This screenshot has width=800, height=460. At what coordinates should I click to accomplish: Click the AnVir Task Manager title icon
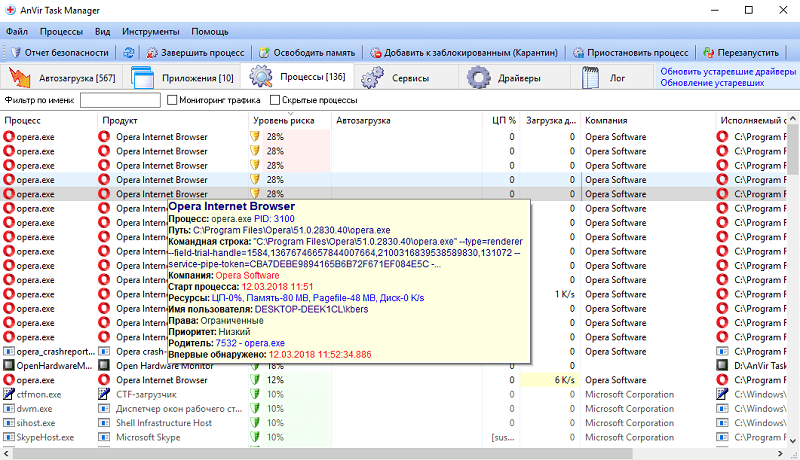10,10
